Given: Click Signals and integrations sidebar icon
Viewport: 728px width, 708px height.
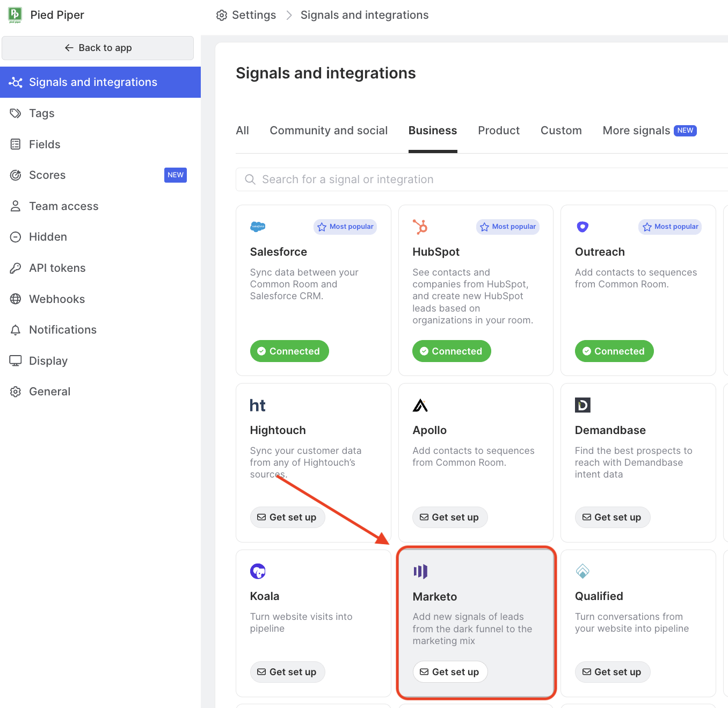Looking at the screenshot, I should [16, 82].
